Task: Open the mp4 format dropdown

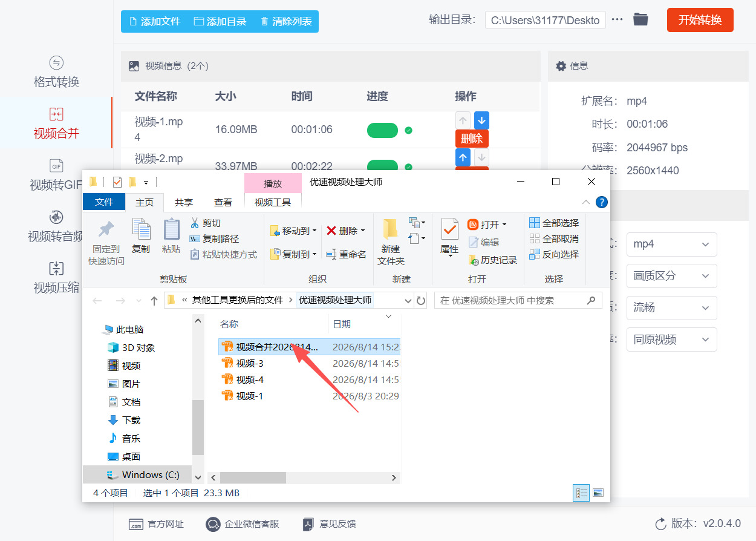Action: [x=671, y=244]
